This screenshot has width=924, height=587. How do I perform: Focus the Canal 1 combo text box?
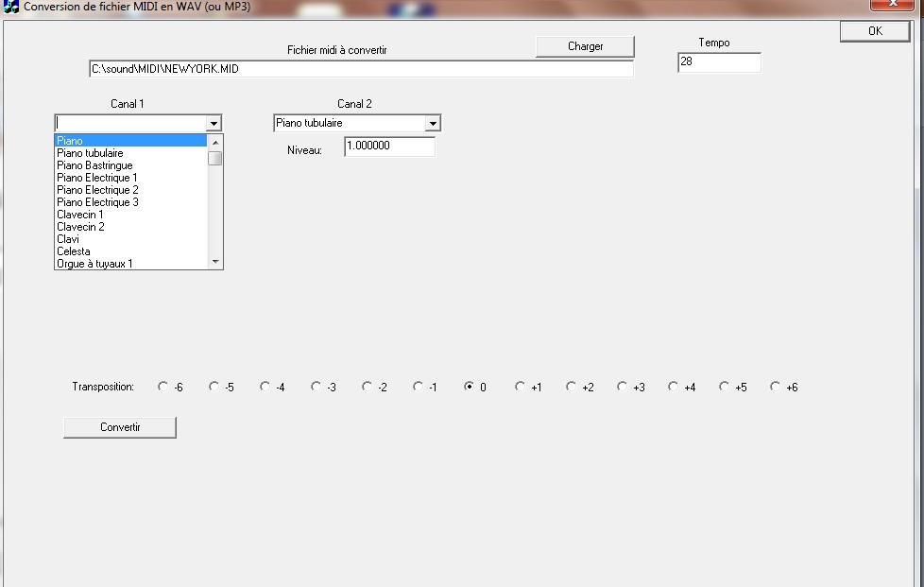tap(130, 123)
